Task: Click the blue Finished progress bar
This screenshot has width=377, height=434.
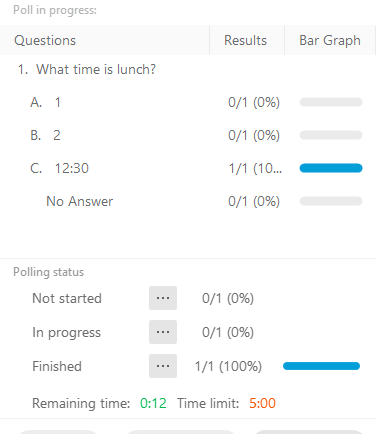Action: tap(321, 366)
